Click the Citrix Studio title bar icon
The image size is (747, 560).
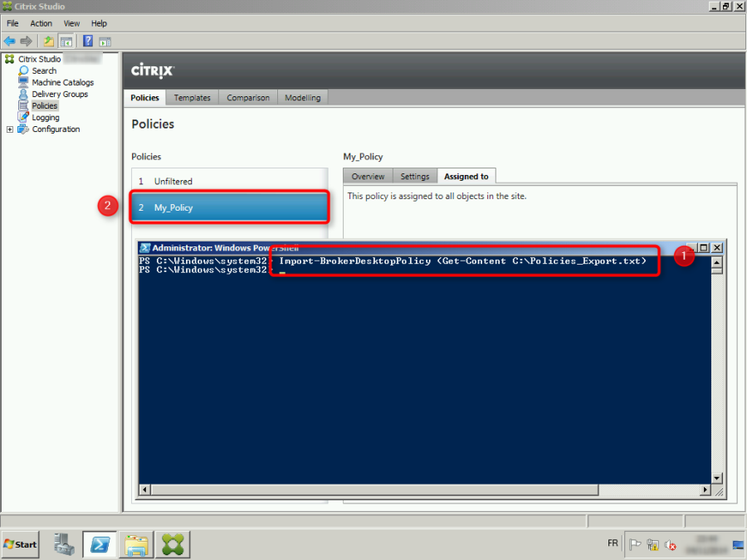7,6
